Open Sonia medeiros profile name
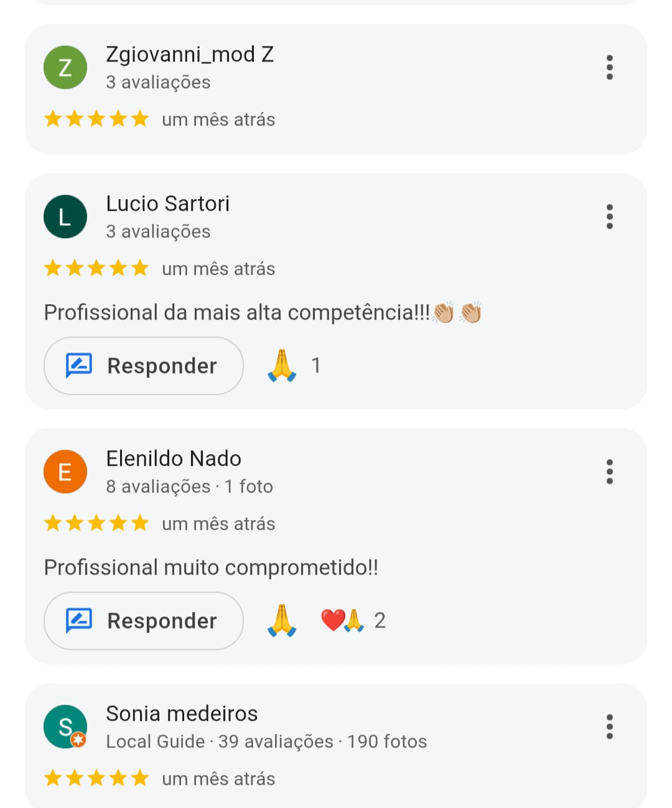The width and height of the screenshot is (672, 808). (x=182, y=714)
